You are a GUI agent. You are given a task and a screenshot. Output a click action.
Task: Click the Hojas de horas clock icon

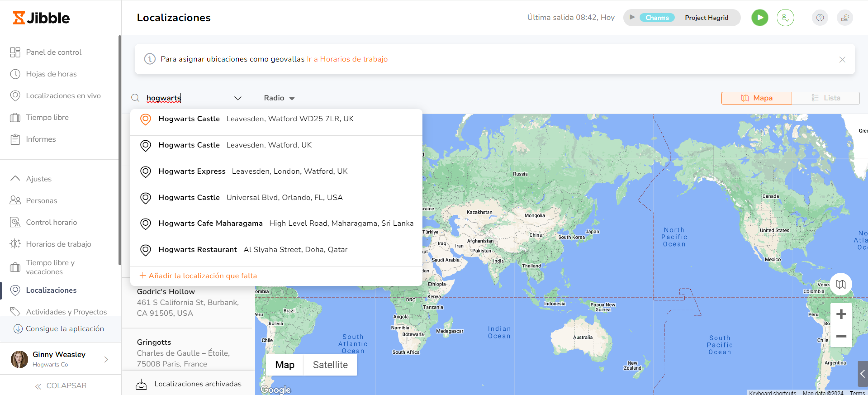click(15, 74)
